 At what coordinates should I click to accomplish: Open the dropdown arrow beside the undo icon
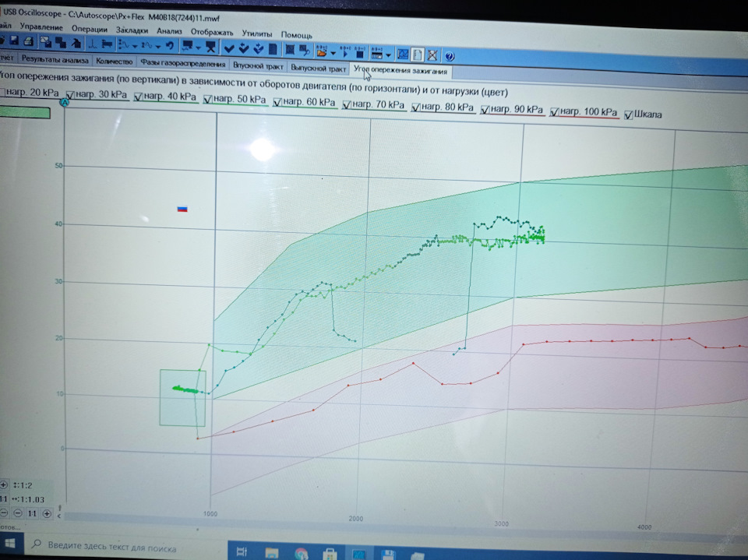[x=158, y=46]
